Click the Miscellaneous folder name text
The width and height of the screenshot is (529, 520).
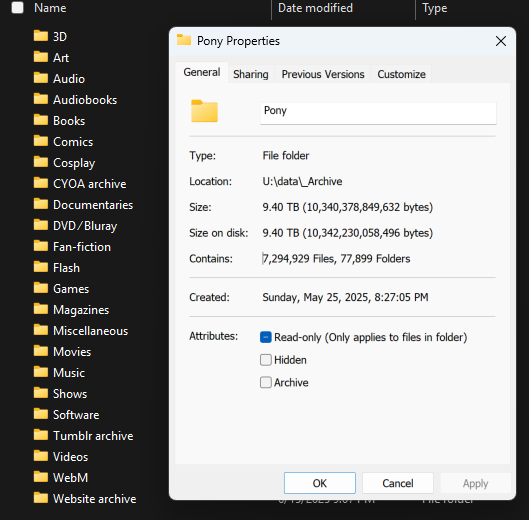pos(90,331)
